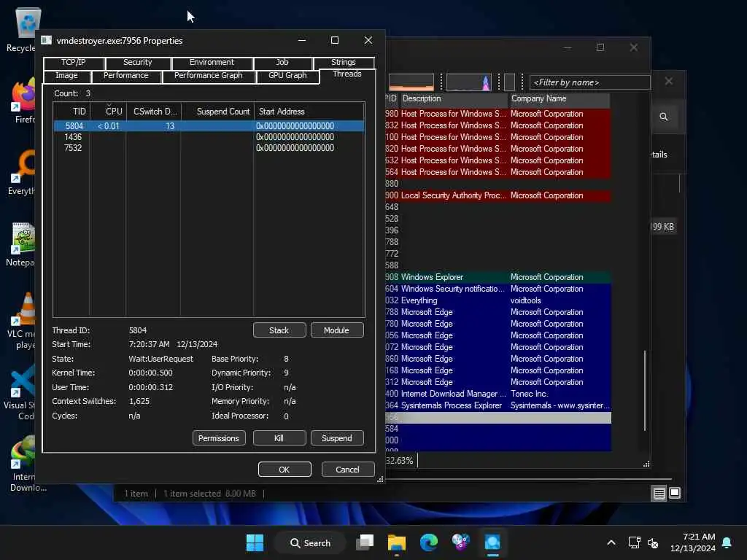Open the Visual Studio Code shortcut

click(x=20, y=393)
